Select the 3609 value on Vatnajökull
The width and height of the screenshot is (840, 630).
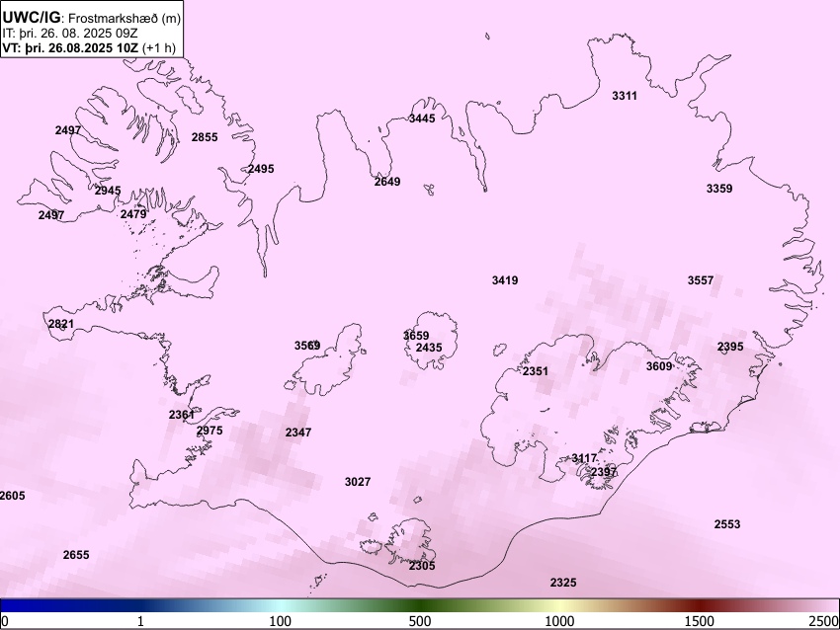[x=659, y=366]
